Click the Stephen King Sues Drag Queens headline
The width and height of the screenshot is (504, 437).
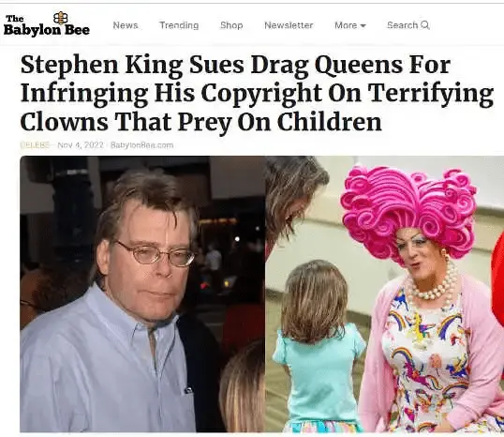257,94
